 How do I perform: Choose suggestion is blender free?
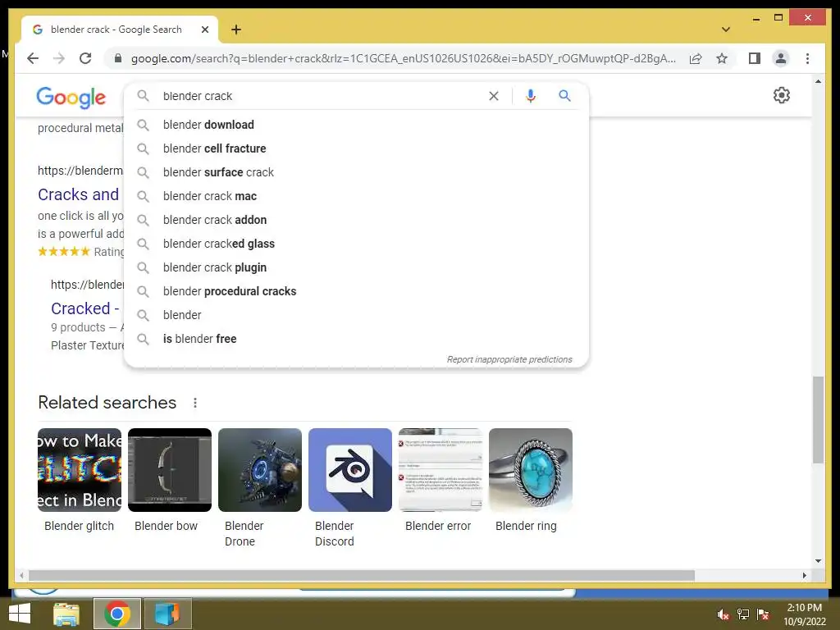pos(356,339)
